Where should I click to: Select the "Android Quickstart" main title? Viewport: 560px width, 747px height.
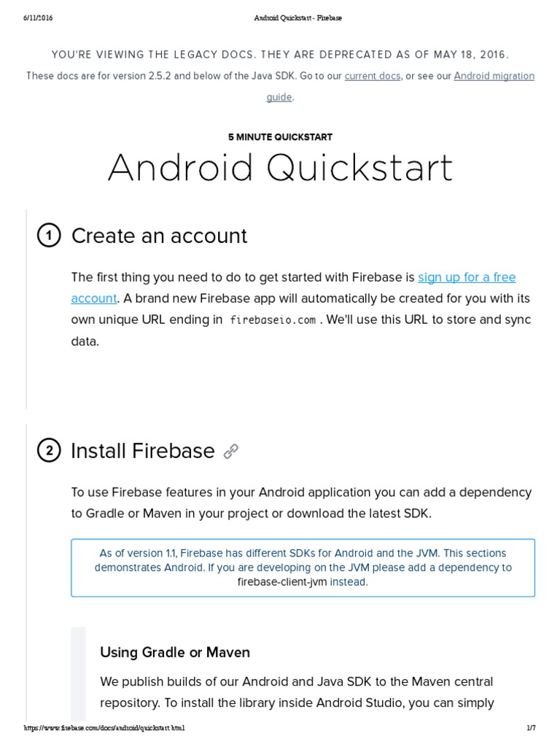click(x=280, y=169)
